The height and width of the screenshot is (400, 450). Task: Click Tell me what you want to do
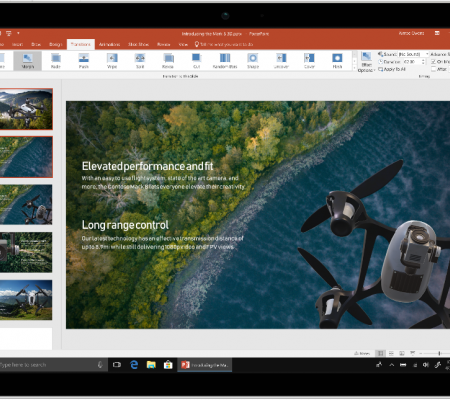(x=224, y=44)
